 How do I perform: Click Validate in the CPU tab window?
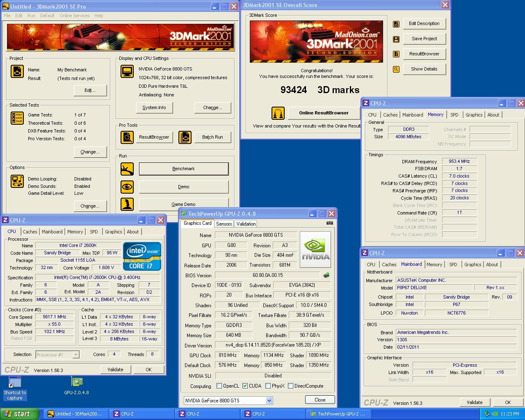pos(115,370)
